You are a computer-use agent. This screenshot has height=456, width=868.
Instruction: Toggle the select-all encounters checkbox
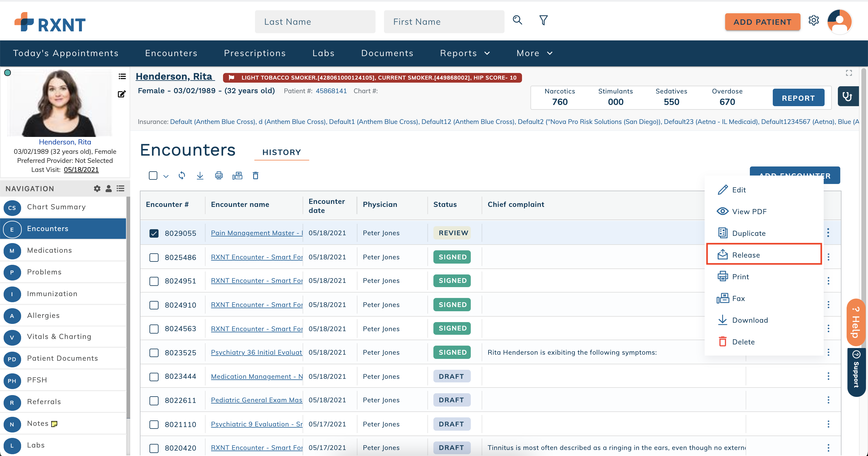pos(153,176)
